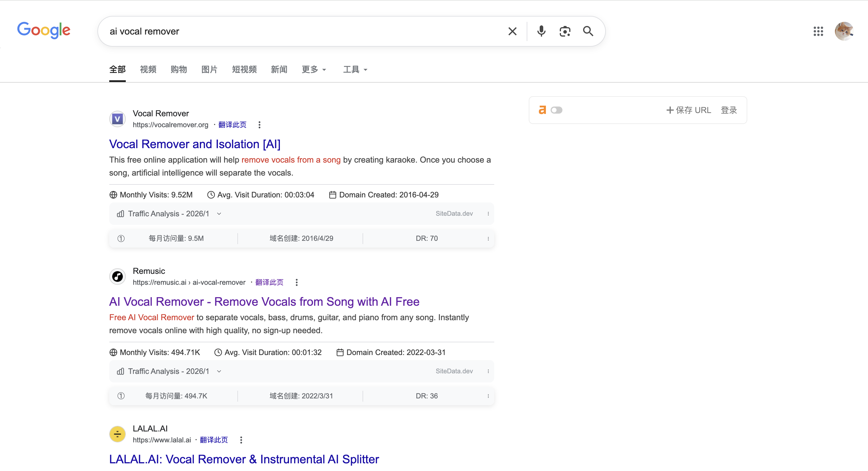Open Google Lens image search icon
Screen dimensions: 868x471
[x=565, y=31]
